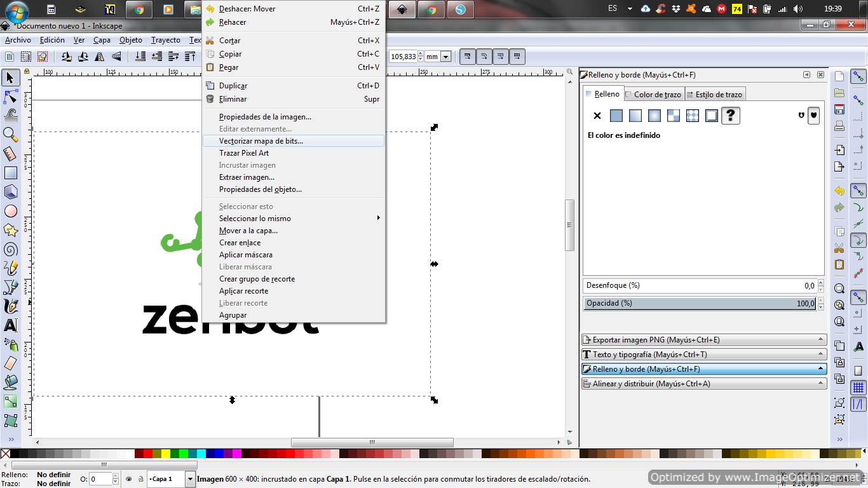The width and height of the screenshot is (868, 488).
Task: Select the Text tool
Action: (10, 325)
